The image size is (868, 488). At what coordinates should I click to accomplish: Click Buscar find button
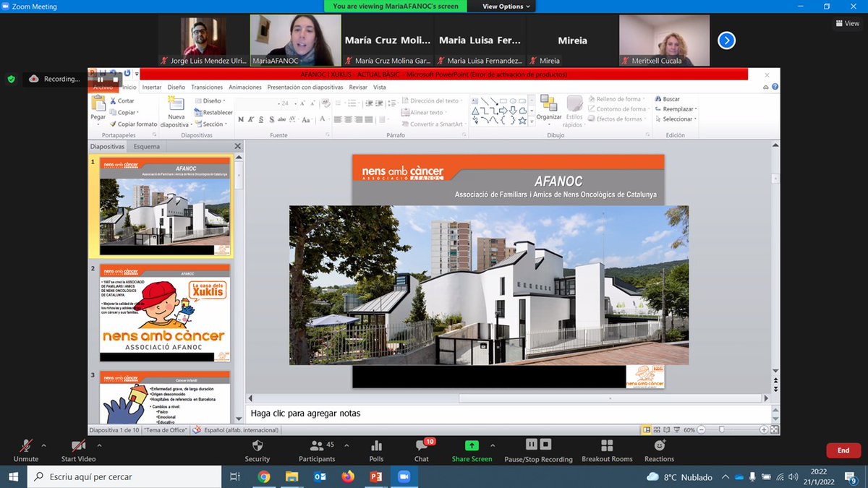click(x=666, y=99)
